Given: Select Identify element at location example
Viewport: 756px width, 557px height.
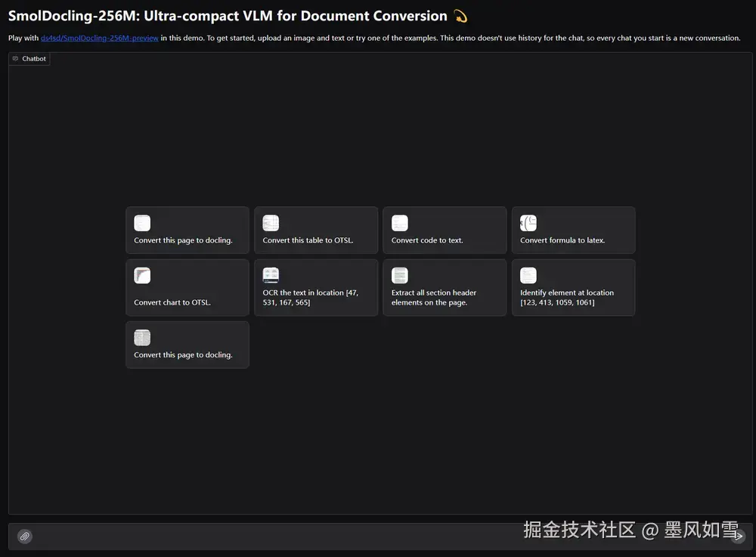Looking at the screenshot, I should (x=573, y=288).
